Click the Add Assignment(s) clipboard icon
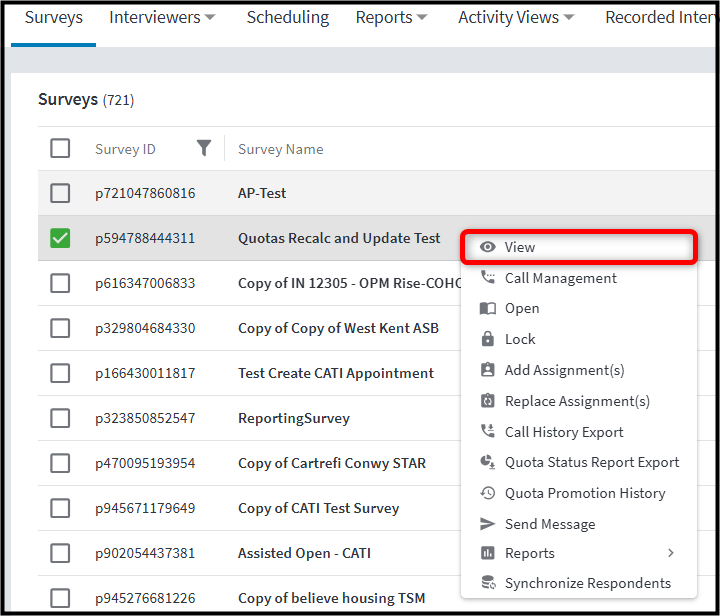Screen dimensions: 720x616 pos(487,370)
